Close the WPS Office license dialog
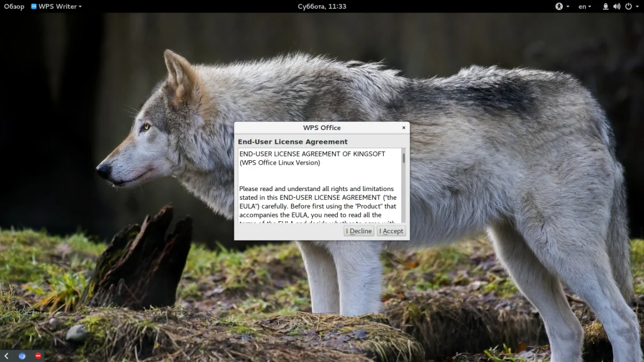Screen dimensions: 644x362 coord(404,128)
